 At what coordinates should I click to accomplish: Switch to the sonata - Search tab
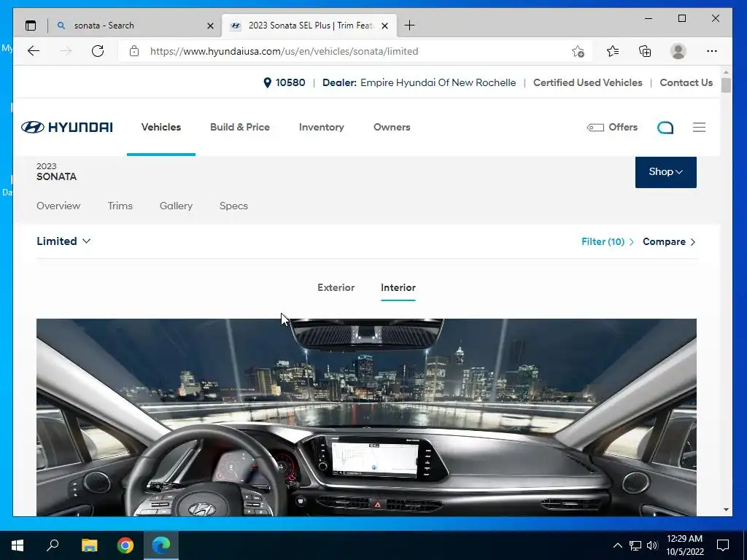click(135, 26)
